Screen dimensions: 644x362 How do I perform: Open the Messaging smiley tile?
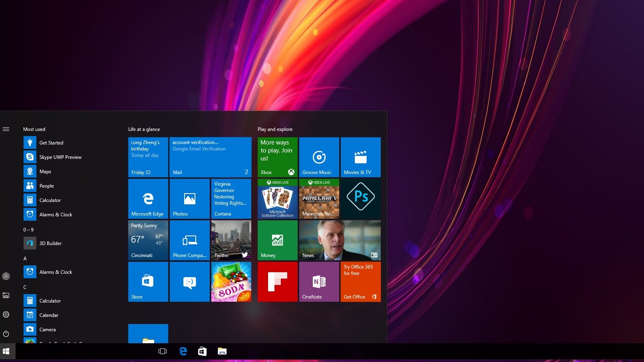pyautogui.click(x=190, y=282)
